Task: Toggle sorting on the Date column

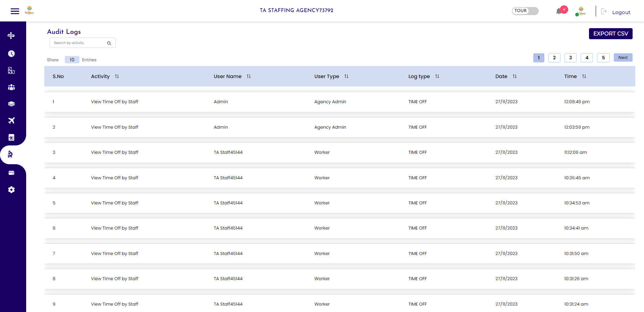Action: point(515,76)
